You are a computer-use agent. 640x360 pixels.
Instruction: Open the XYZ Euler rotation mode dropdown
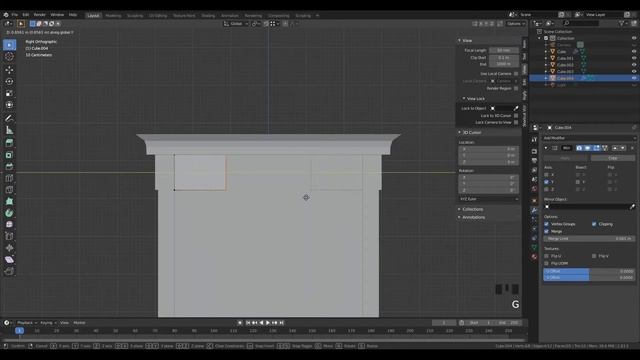pos(489,199)
